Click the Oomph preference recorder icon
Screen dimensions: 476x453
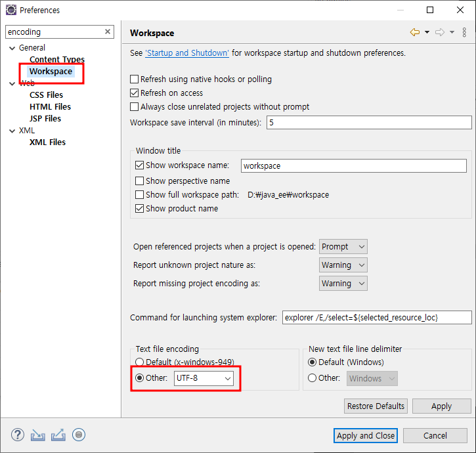pos(79,435)
